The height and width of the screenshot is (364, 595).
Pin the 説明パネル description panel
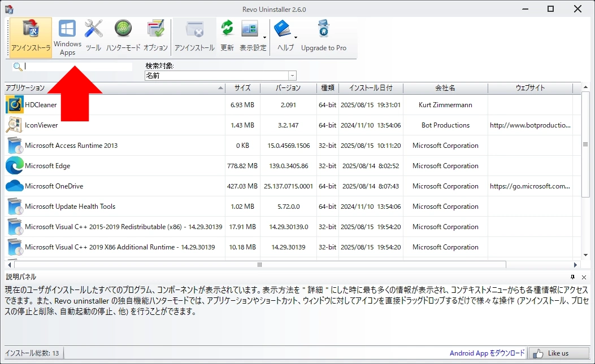572,277
